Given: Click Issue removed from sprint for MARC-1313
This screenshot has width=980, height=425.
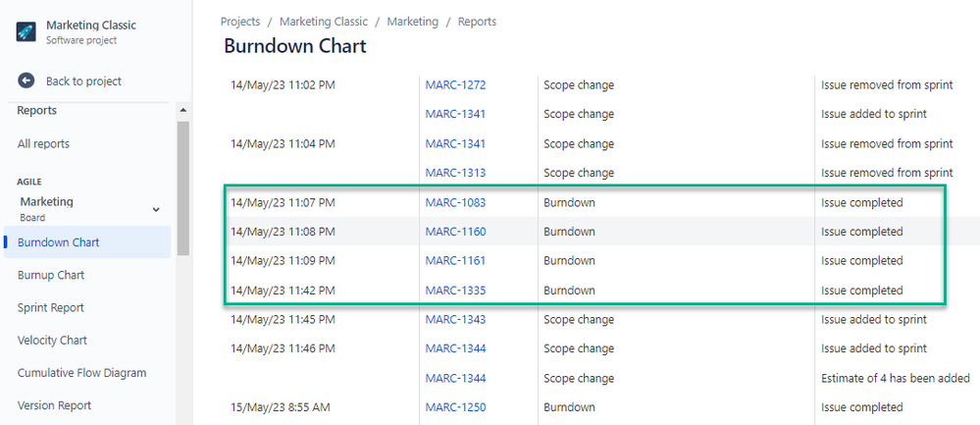Looking at the screenshot, I should click(x=887, y=173).
